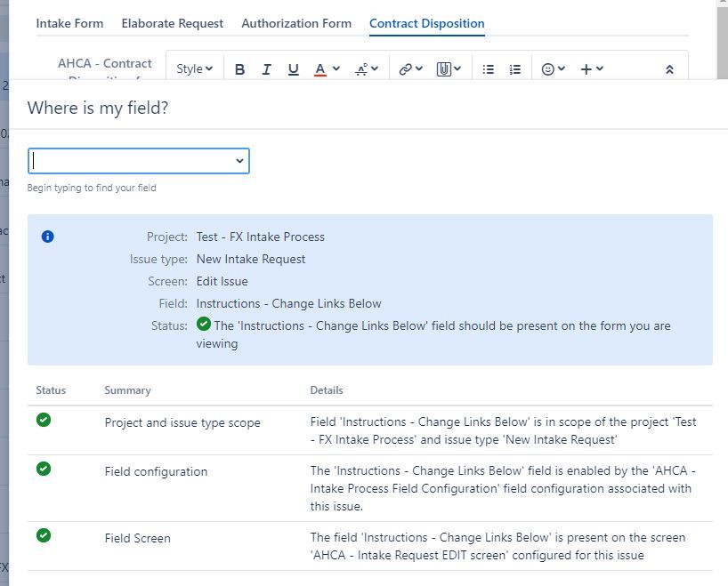The height and width of the screenshot is (586, 728).
Task: Expand the plus insert menu
Action: coord(587,68)
